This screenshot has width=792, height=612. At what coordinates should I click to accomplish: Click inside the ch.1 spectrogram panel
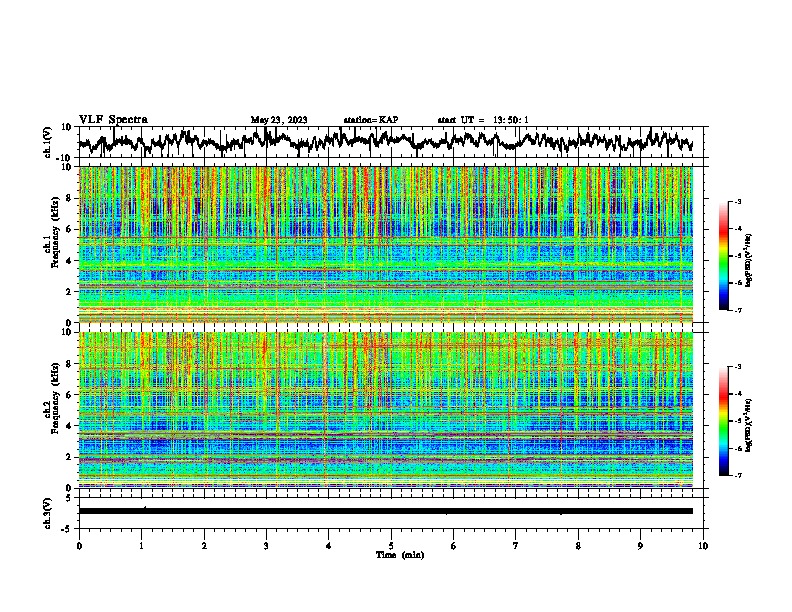tap(385, 244)
